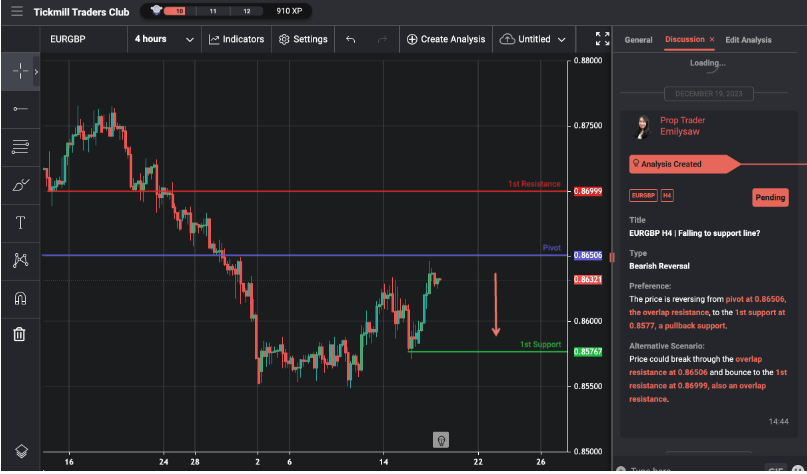Screen dimensions: 807x474
Task: Click the 0.86999 resistance price label
Action: pos(588,191)
